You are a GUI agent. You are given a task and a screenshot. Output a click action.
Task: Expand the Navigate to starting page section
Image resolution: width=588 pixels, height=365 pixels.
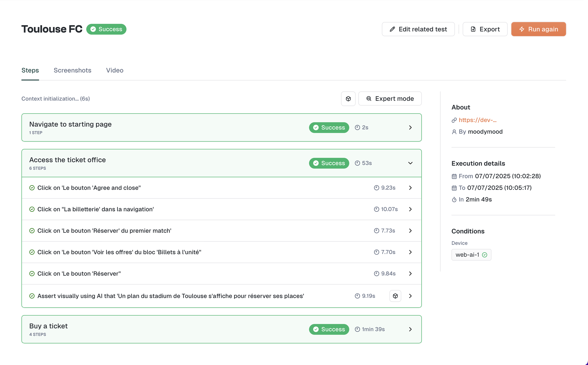(x=410, y=127)
